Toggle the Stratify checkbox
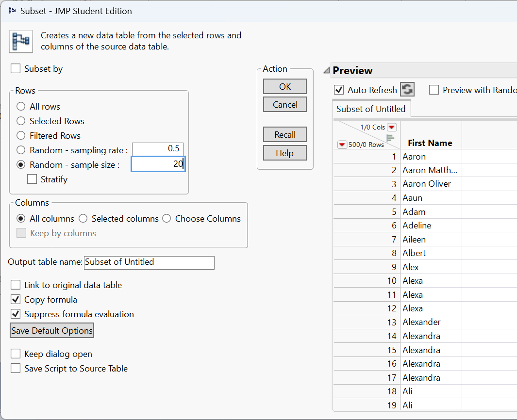This screenshot has width=517, height=420. (33, 179)
